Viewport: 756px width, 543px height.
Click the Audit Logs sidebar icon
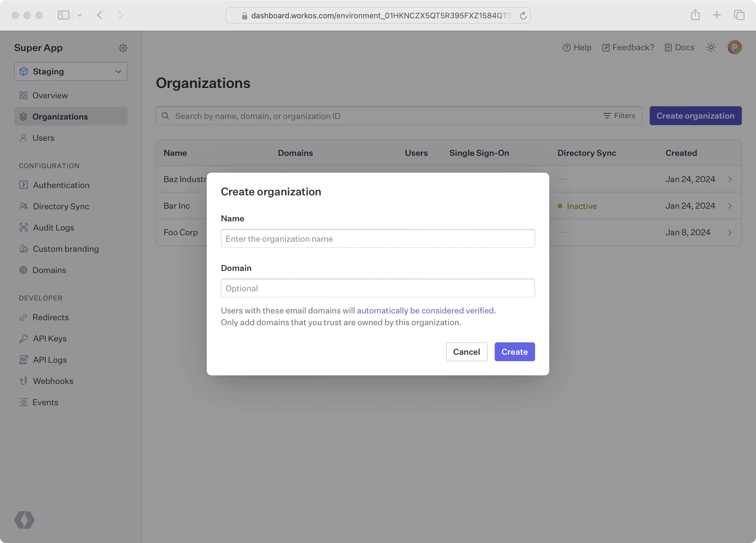pyautogui.click(x=23, y=228)
